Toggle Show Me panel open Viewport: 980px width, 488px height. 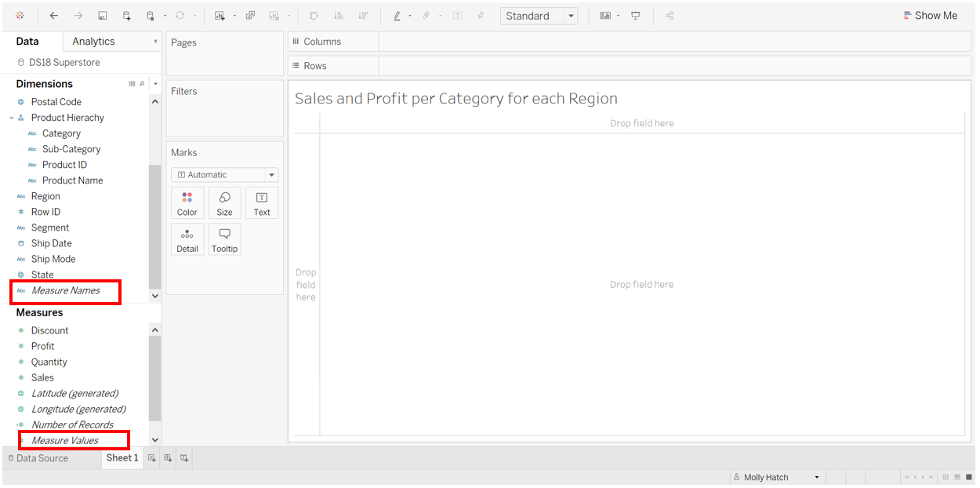pos(930,15)
